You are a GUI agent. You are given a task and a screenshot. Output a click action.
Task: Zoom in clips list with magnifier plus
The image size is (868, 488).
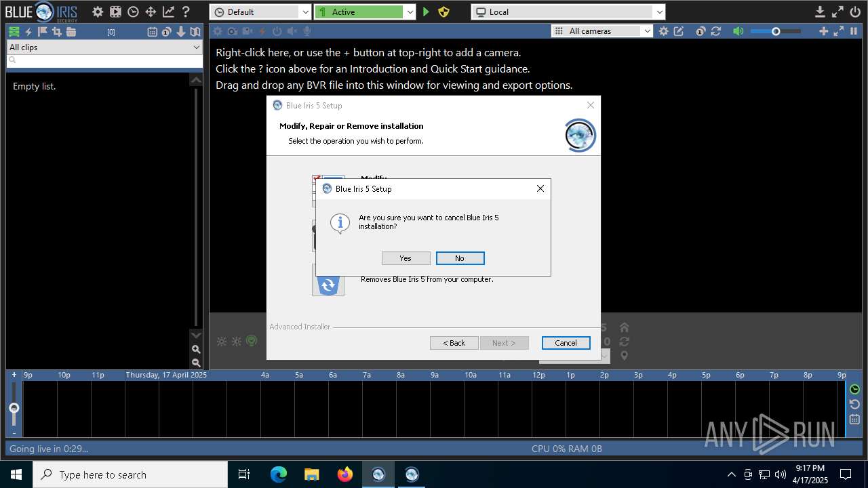click(x=196, y=350)
